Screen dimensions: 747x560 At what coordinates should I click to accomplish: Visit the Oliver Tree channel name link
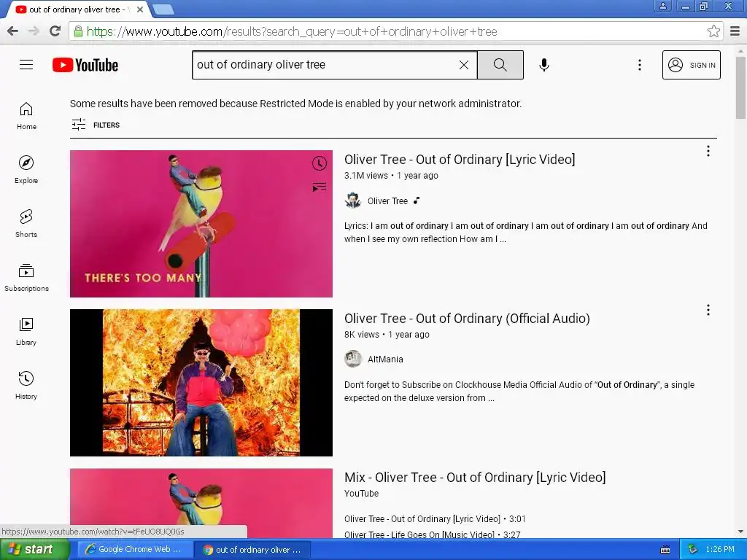(387, 201)
